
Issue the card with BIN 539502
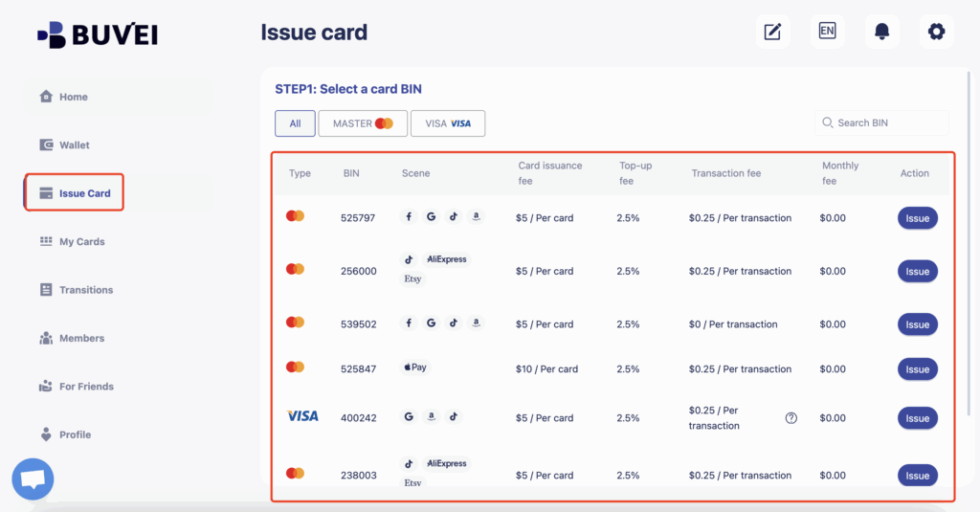tap(917, 324)
